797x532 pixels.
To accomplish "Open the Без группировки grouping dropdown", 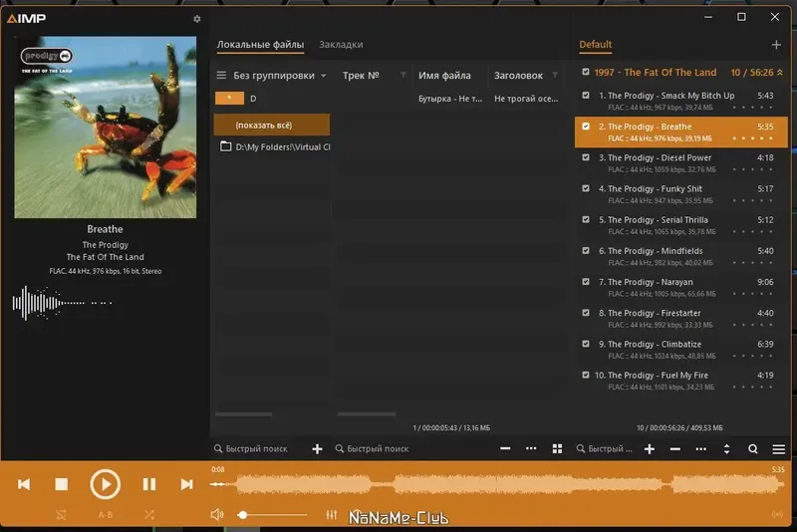I will [x=280, y=75].
